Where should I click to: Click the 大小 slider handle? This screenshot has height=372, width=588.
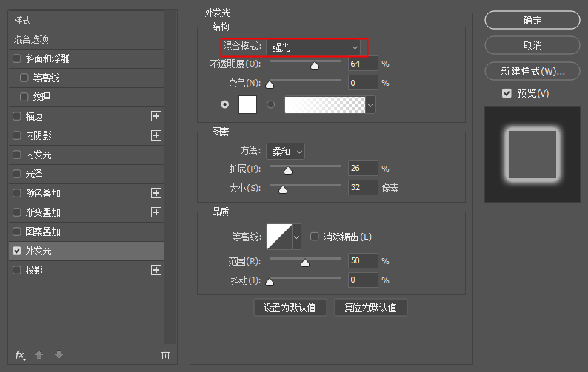pos(283,190)
